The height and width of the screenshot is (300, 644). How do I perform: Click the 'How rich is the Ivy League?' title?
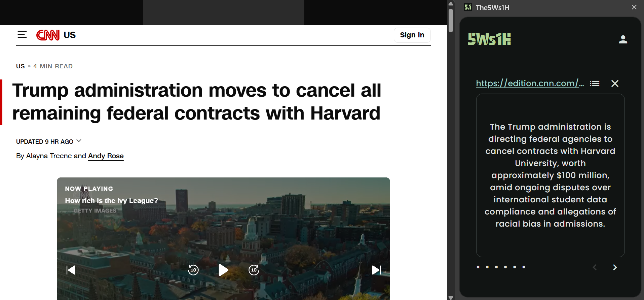point(111,201)
